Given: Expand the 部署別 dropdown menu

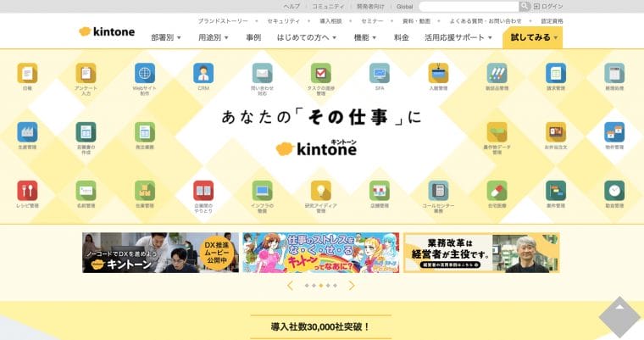Looking at the screenshot, I should tap(166, 37).
